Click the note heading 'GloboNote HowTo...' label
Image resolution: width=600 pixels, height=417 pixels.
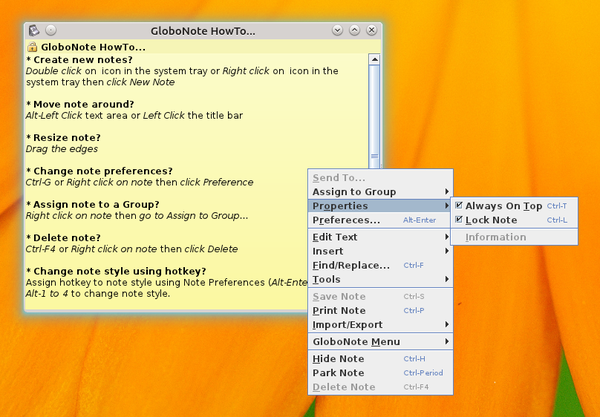[x=93, y=47]
